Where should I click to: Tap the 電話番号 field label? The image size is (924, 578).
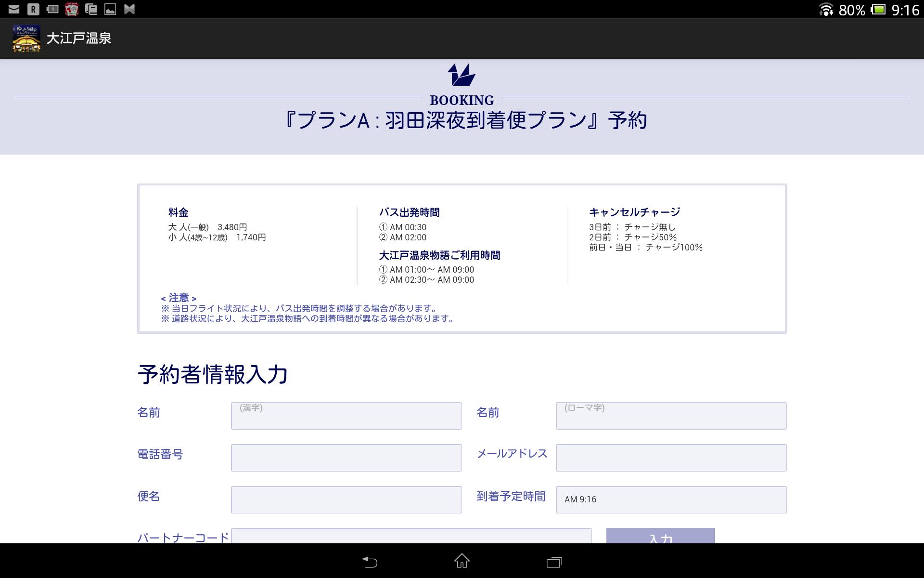point(160,454)
